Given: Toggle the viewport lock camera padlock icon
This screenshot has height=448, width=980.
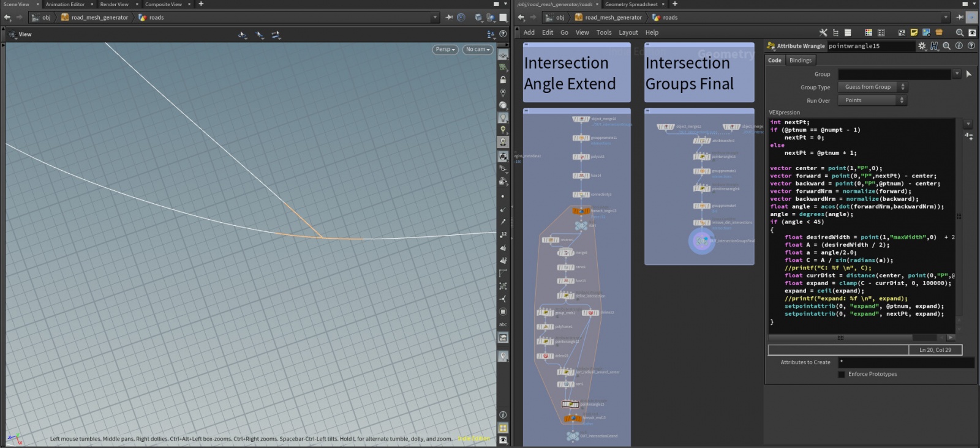Looking at the screenshot, I should point(503,80).
